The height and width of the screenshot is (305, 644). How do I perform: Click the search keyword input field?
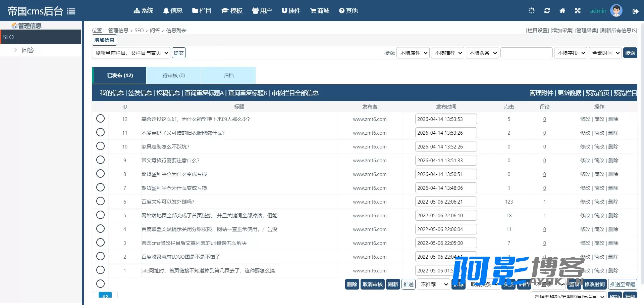(x=527, y=53)
